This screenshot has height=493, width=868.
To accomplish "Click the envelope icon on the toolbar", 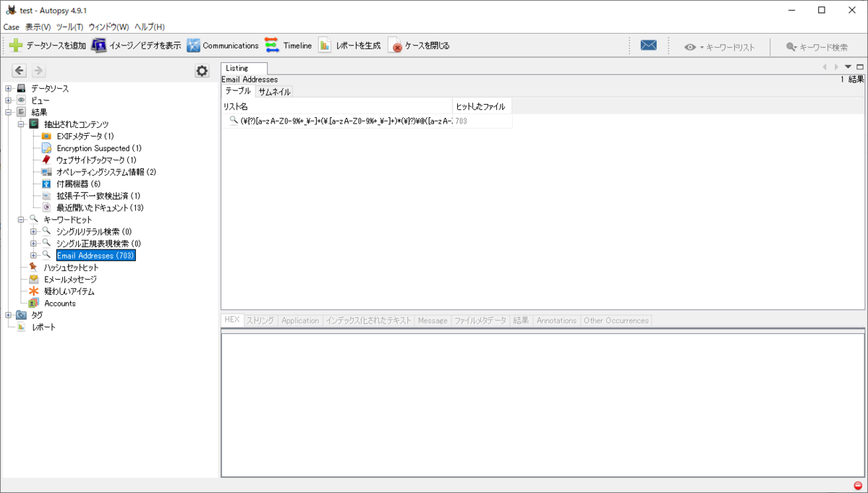I will coord(648,44).
